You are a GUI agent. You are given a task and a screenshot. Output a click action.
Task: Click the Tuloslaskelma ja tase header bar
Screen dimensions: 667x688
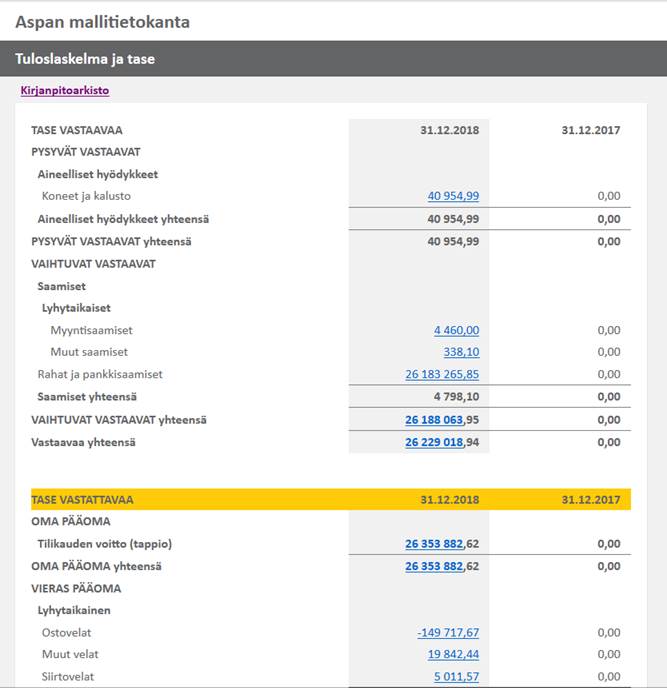click(334, 59)
